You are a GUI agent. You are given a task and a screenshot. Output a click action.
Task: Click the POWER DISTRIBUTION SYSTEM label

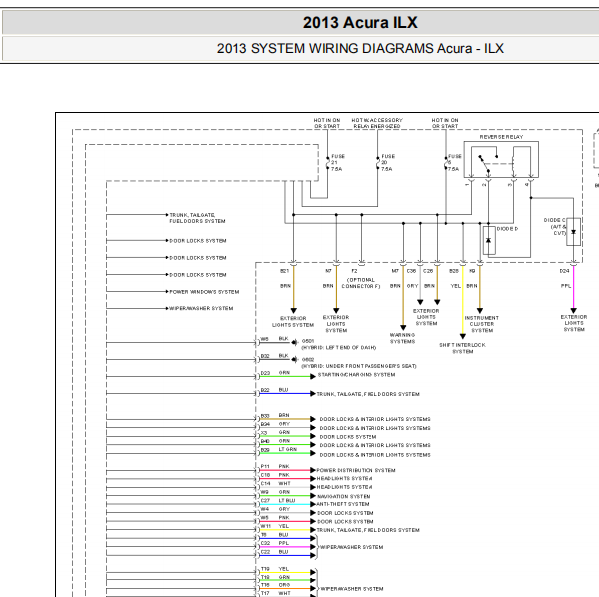(356, 470)
